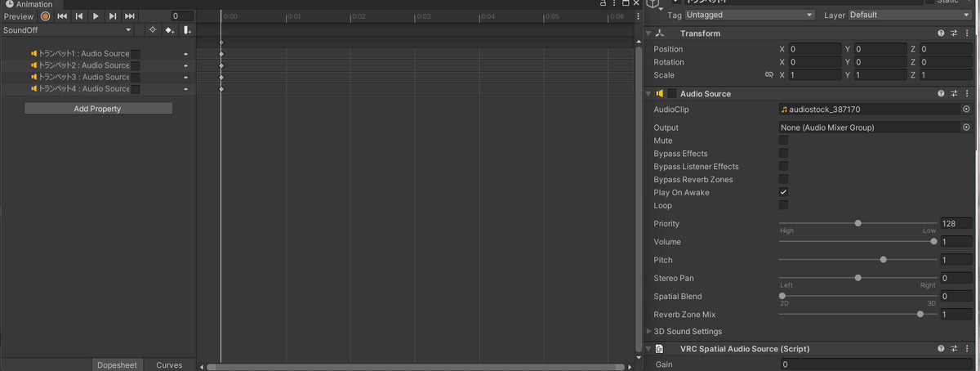
Task: Toggle the トランペット3 Audio Source enabled checkbox
Action: point(136,77)
